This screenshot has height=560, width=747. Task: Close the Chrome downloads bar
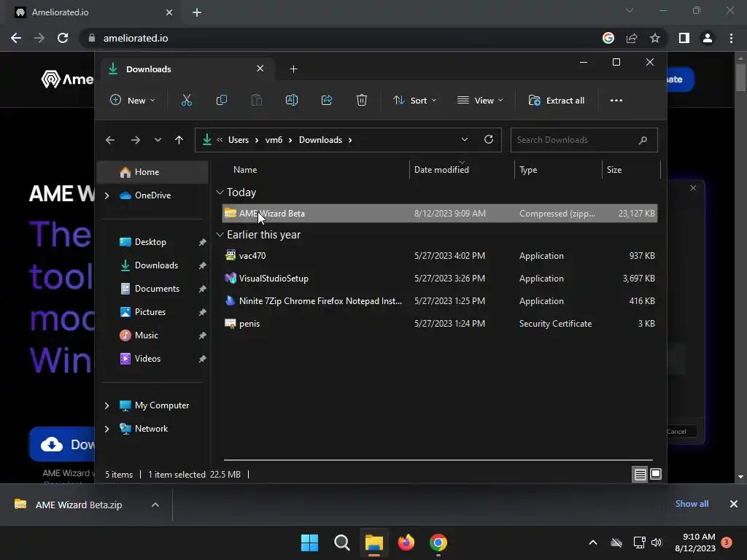(734, 504)
